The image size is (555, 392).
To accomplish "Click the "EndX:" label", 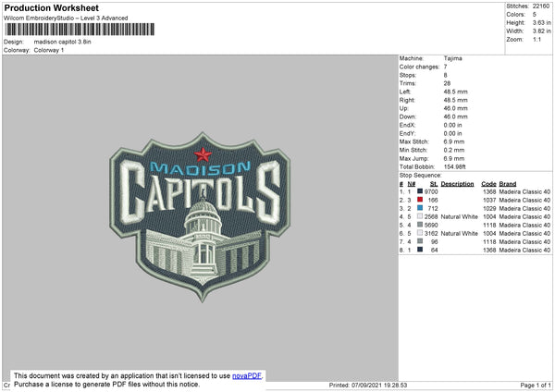I will click(407, 125).
